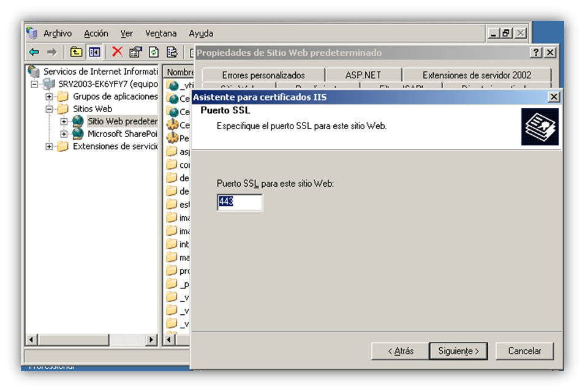This screenshot has height=392, width=585.
Task: Close the Propiedades de Sitio Web dialog
Action: (x=550, y=53)
